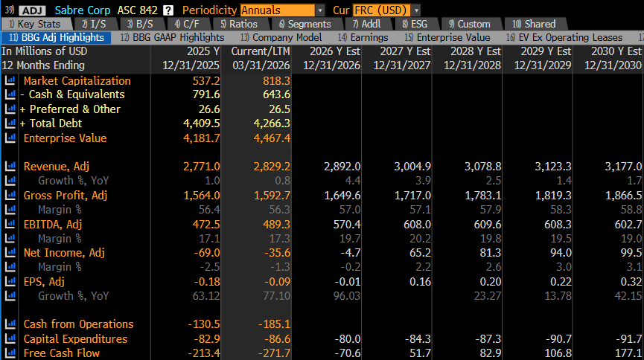Select the BBG GAAP Highlights subtab
Screen dimensions: 644x360
coord(172,37)
